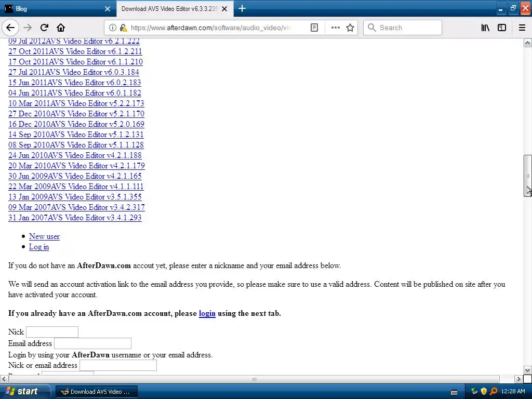Click vertical scrollbar down arrow
The height and width of the screenshot is (399, 532).
click(528, 370)
